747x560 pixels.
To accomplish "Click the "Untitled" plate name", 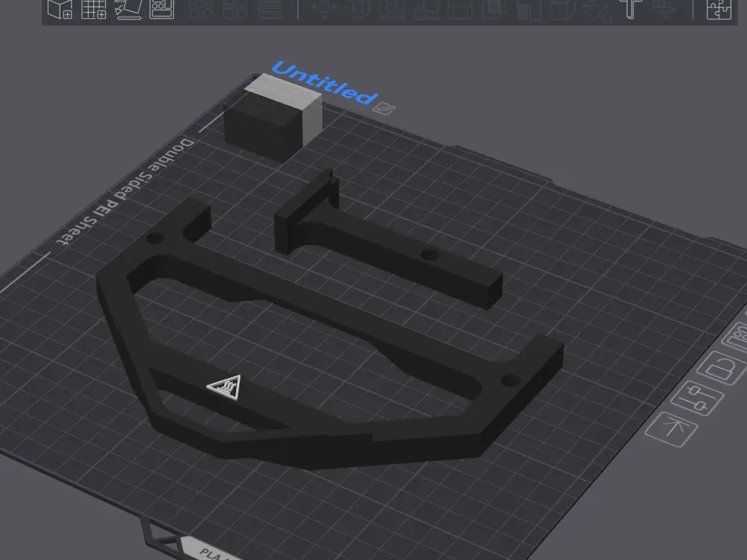I will click(x=325, y=83).
